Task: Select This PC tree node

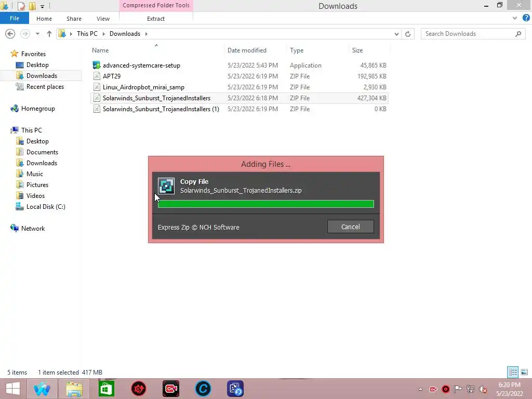Action: click(31, 130)
